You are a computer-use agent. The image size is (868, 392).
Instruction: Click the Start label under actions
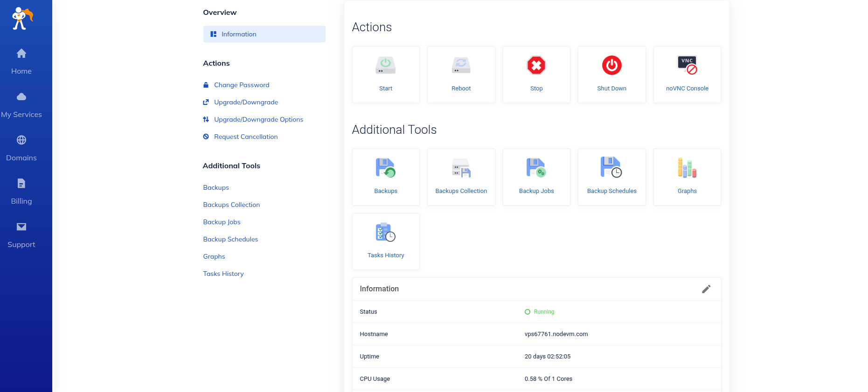tap(386, 88)
